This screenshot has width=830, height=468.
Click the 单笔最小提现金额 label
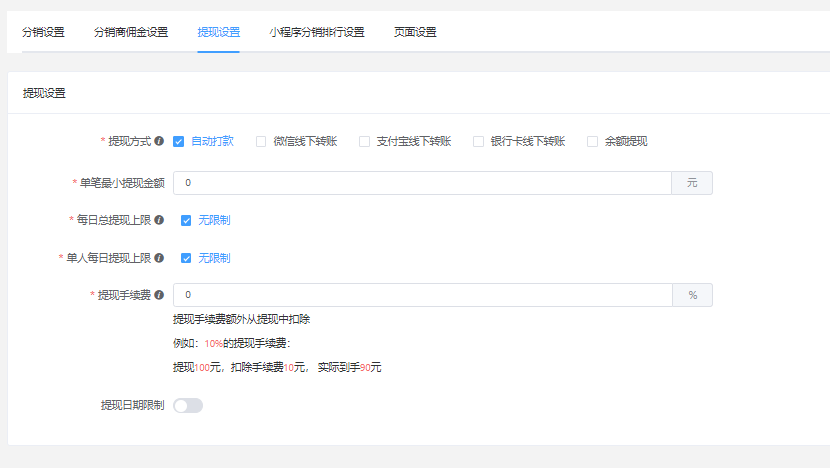[122, 183]
